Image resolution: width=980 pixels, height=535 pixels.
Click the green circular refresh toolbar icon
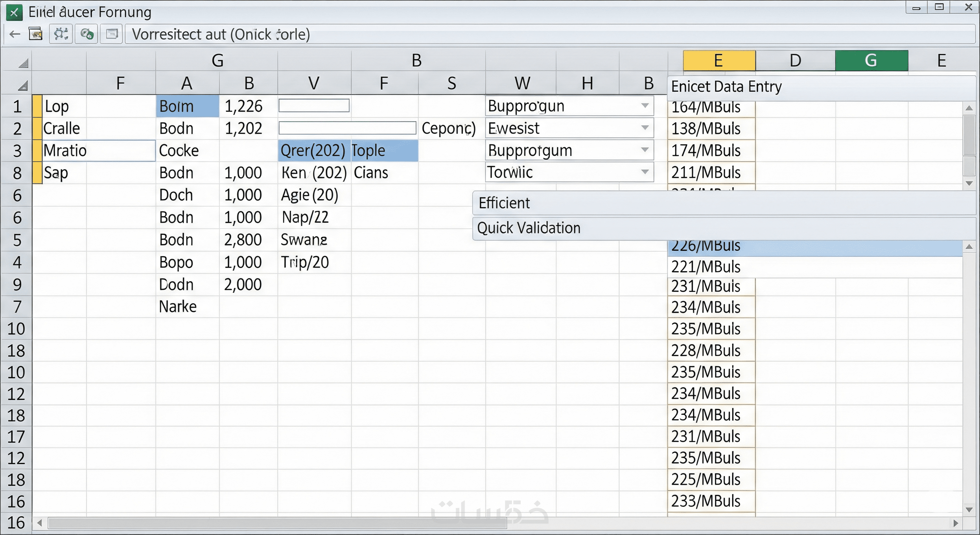[86, 34]
